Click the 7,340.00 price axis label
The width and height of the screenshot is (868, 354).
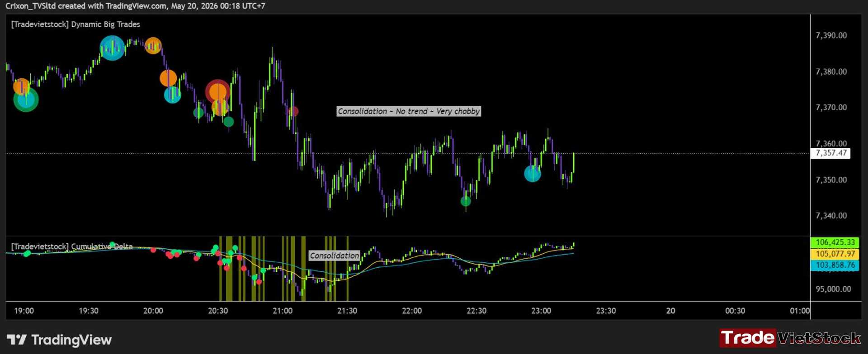(x=831, y=216)
